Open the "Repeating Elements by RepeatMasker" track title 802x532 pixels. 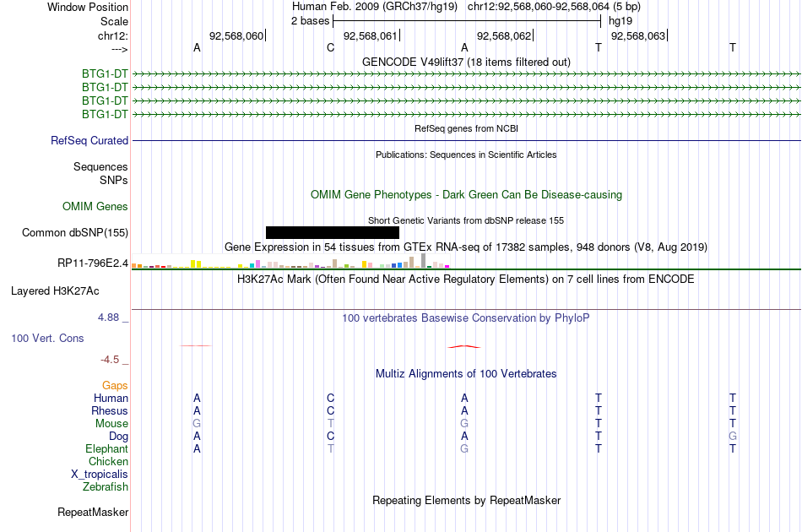(467, 500)
